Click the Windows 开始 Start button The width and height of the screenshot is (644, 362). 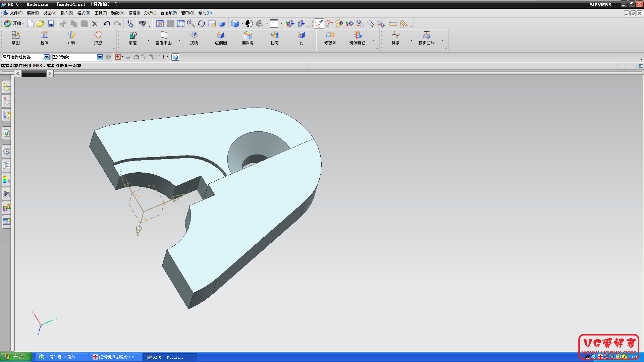point(16,357)
